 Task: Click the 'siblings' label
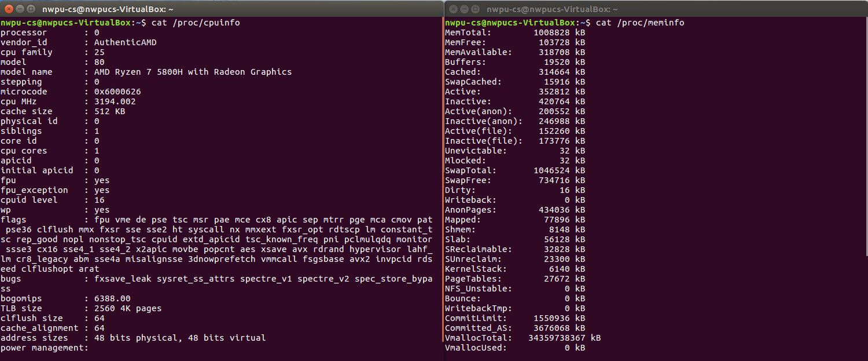[x=21, y=131]
